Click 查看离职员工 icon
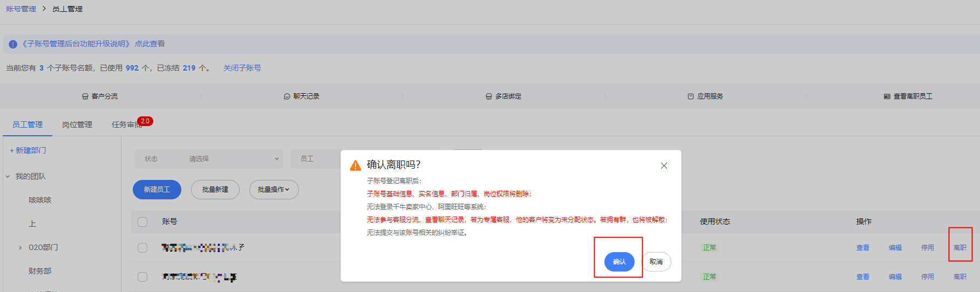 click(887, 96)
